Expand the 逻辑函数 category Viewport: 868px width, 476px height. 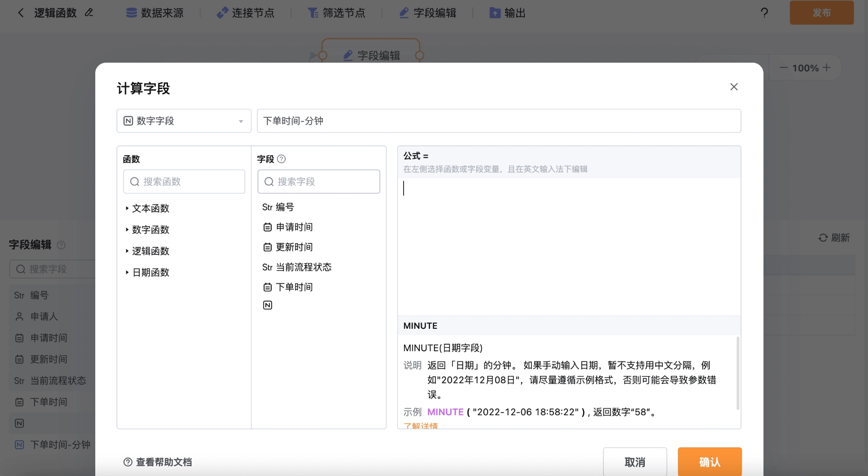pyautogui.click(x=147, y=251)
